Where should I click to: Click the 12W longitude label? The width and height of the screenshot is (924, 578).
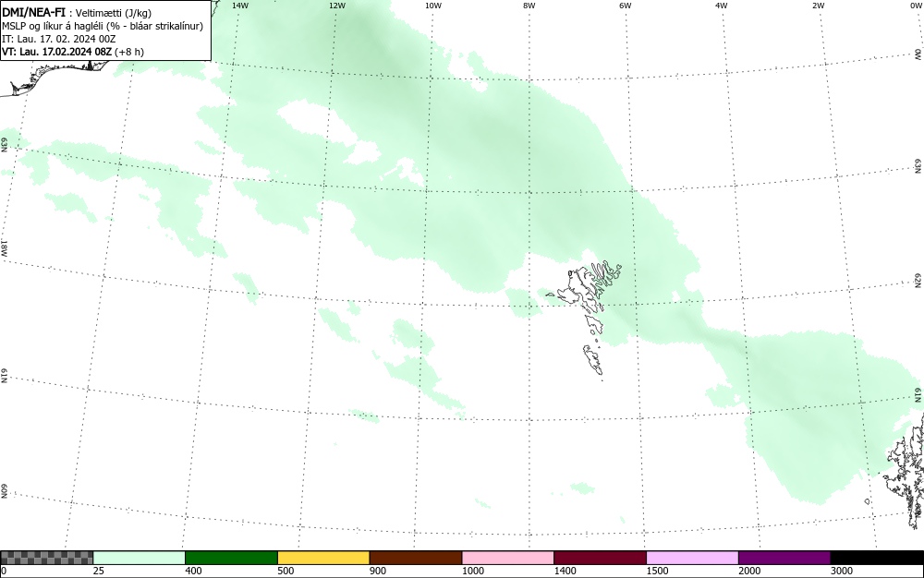point(337,6)
